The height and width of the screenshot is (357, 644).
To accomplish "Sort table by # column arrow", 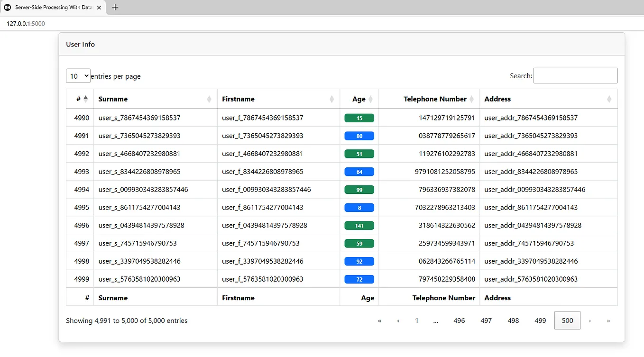I will click(86, 99).
